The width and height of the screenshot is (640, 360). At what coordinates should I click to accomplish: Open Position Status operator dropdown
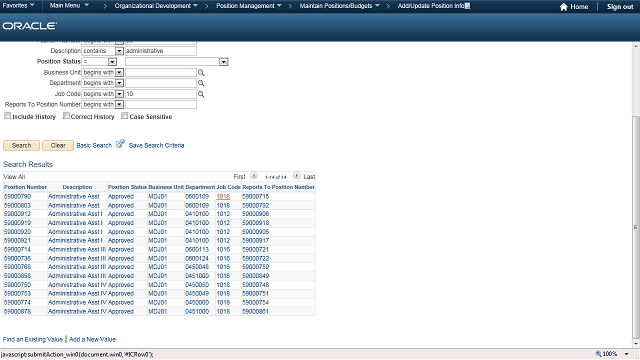pyautogui.click(x=112, y=62)
